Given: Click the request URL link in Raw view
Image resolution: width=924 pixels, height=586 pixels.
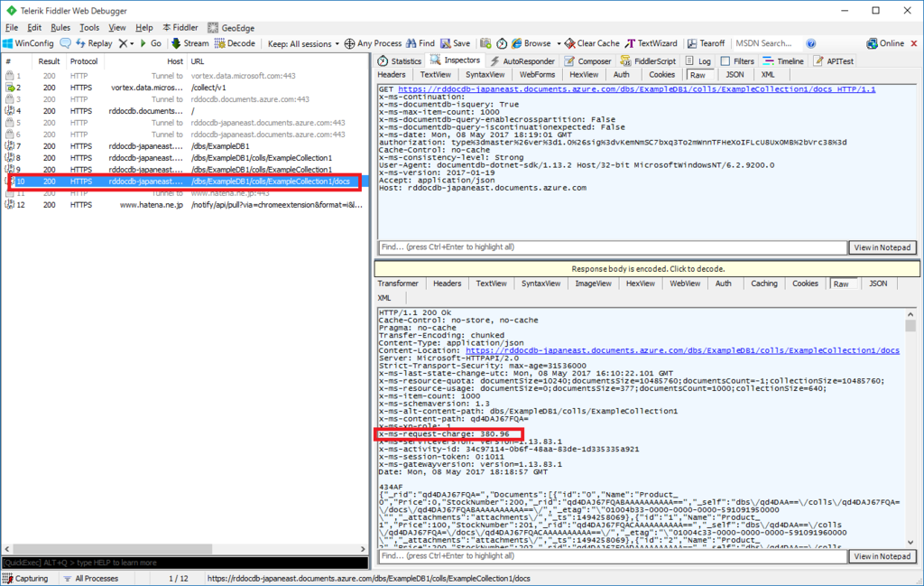Looking at the screenshot, I should (636, 89).
